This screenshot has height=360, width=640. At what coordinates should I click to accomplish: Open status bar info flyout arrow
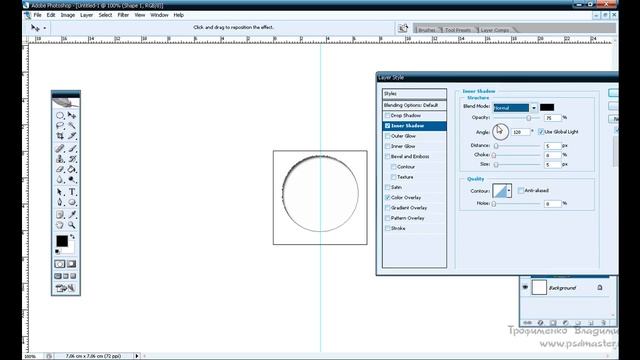click(x=137, y=356)
